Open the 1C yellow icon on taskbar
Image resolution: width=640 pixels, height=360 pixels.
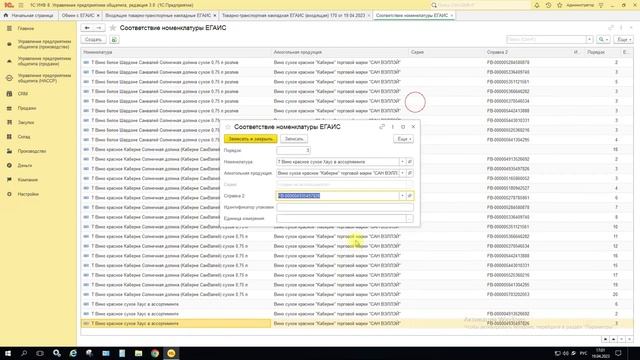[171, 353]
